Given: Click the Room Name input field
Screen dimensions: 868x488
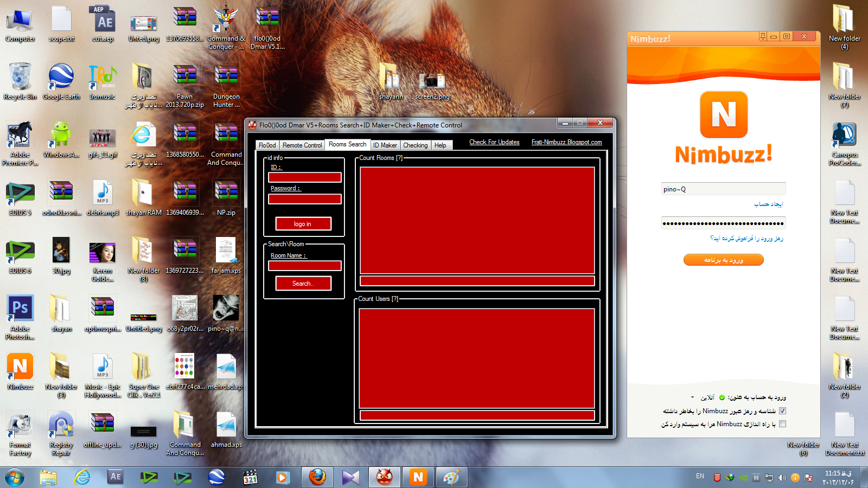Looking at the screenshot, I should (305, 266).
